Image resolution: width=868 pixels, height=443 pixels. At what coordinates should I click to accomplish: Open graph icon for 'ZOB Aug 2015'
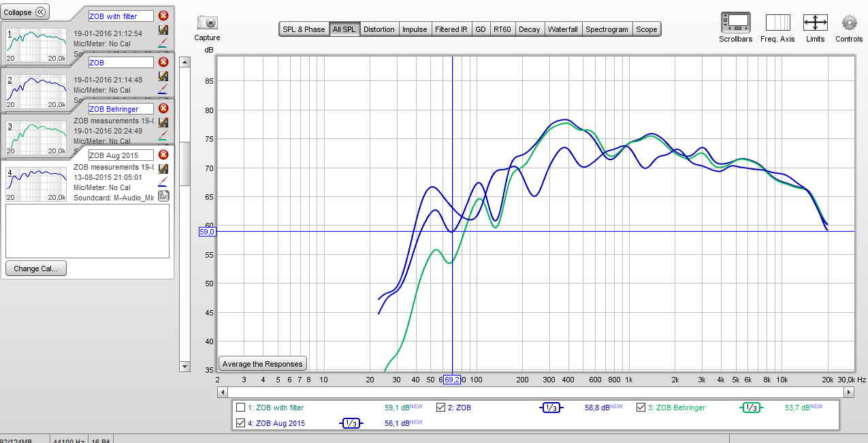tap(163, 168)
